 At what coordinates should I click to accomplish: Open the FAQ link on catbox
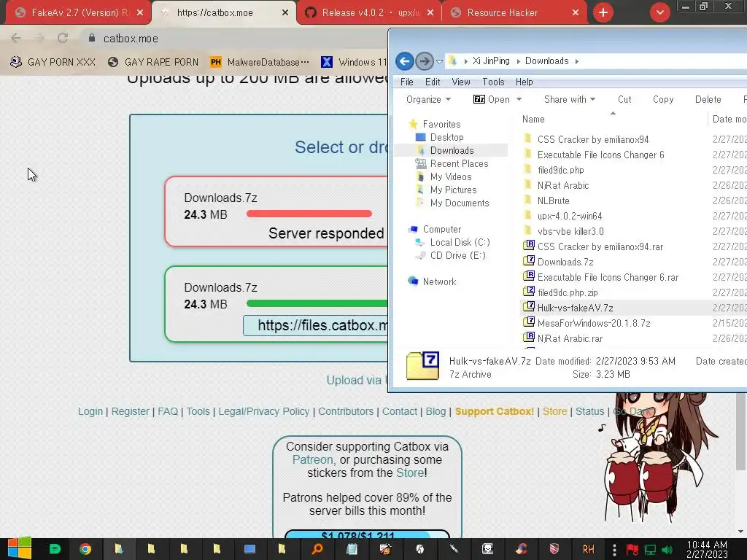(x=168, y=411)
